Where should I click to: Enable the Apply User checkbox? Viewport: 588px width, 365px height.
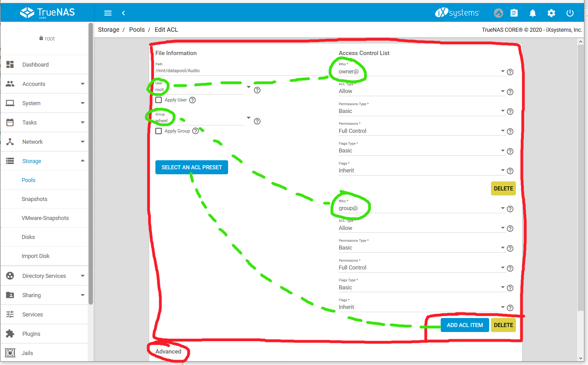pyautogui.click(x=158, y=100)
